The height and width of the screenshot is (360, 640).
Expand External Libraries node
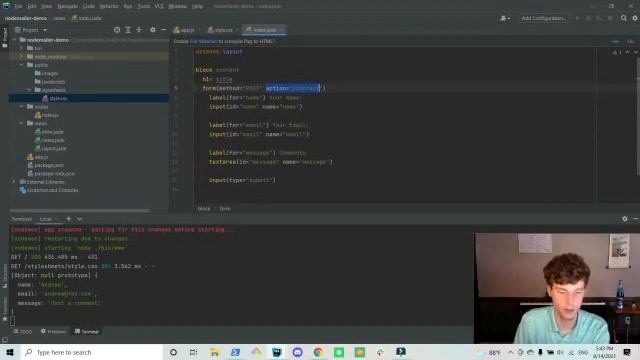coord(14,182)
